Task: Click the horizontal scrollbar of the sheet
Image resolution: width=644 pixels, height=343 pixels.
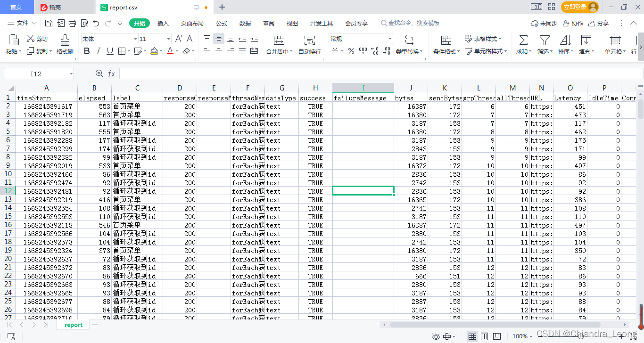Action: pyautogui.click(x=495, y=325)
